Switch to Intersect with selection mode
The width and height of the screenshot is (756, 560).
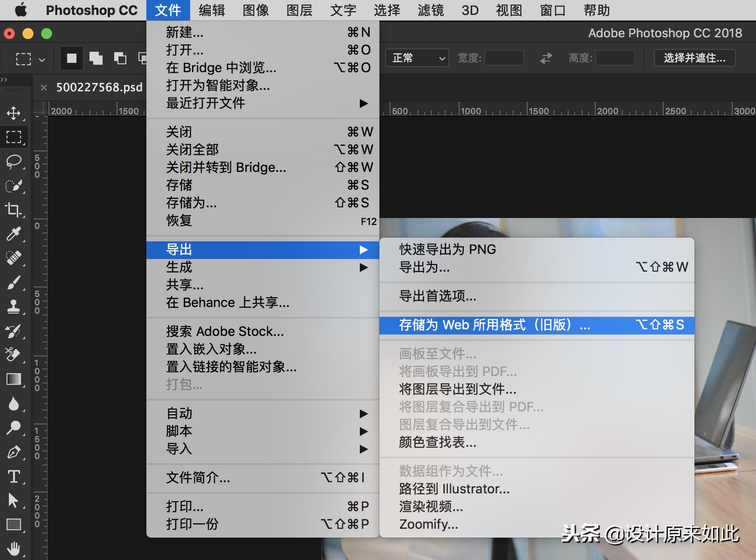(143, 58)
